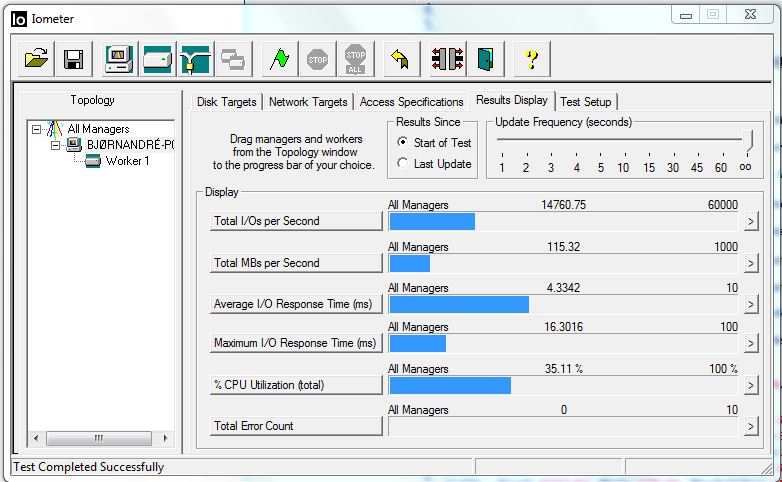782x482 pixels.
Task: Switch to Access Specifications tab
Action: click(411, 102)
